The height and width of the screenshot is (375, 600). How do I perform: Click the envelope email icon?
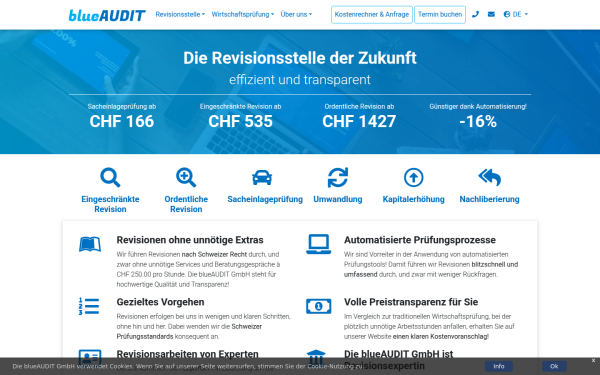pyautogui.click(x=491, y=15)
